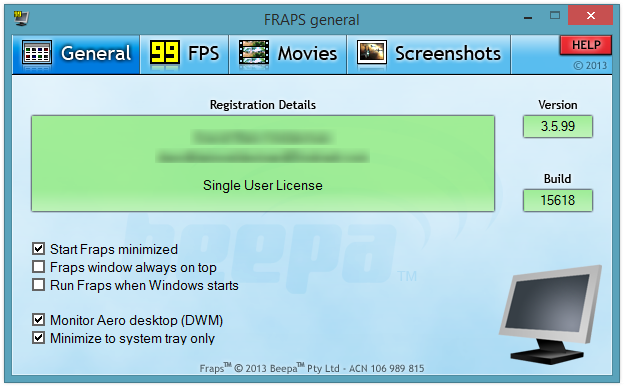Click the Version field showing 3.5.99
Image resolution: width=625 pixels, height=387 pixels.
tap(558, 127)
